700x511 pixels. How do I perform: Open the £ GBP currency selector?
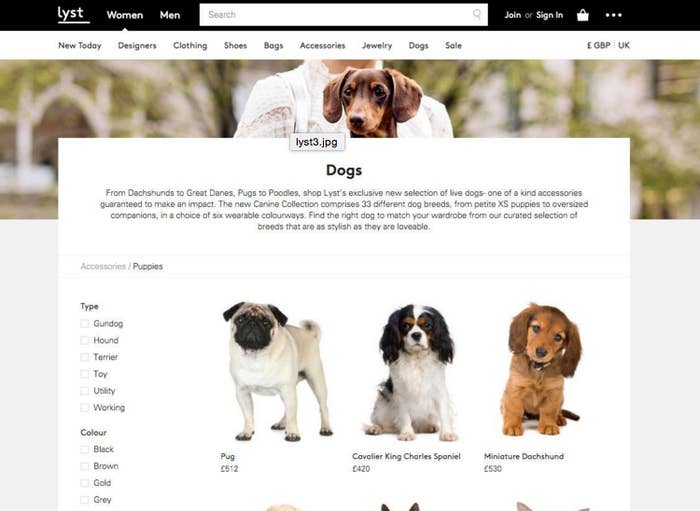pos(598,45)
